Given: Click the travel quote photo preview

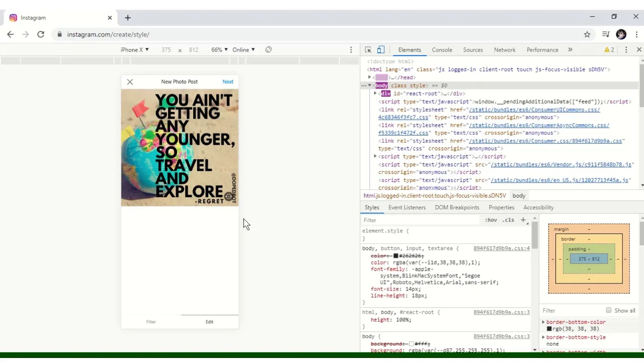Looking at the screenshot, I should pos(180,148).
